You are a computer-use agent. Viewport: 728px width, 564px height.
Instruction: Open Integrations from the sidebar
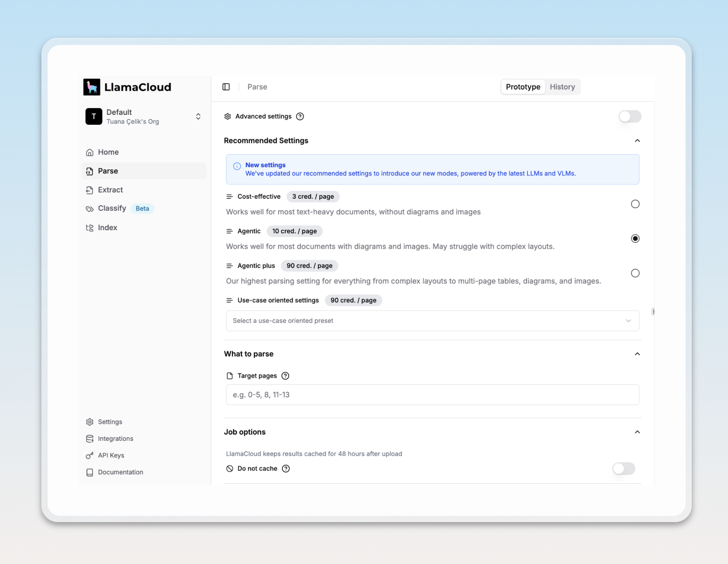click(x=115, y=439)
